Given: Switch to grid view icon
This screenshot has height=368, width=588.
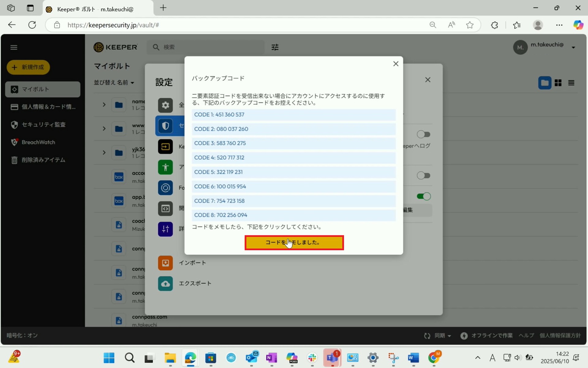Looking at the screenshot, I should pyautogui.click(x=558, y=83).
